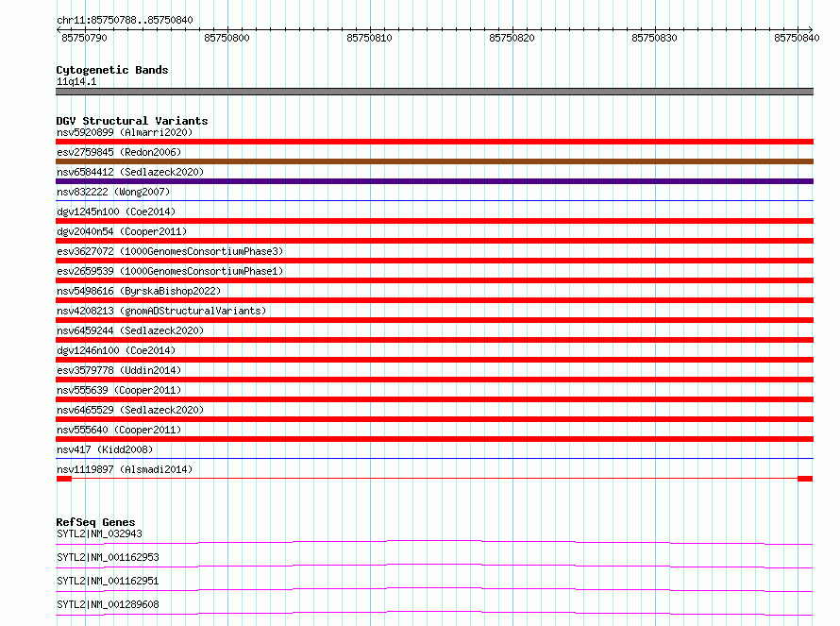Viewport: 840px width, 626px height.
Task: Open variant dgv1246n100 (Coe2014)
Action: pyautogui.click(x=116, y=350)
